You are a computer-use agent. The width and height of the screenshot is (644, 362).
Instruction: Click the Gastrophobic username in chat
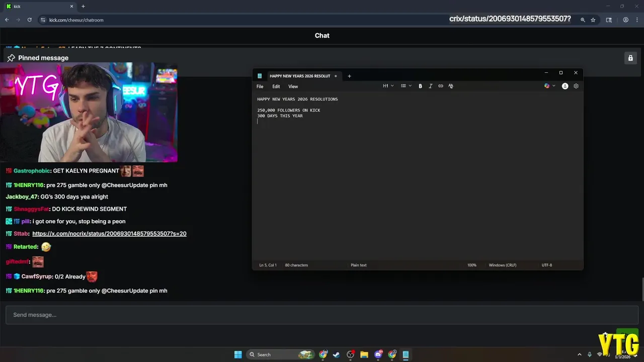(32, 171)
